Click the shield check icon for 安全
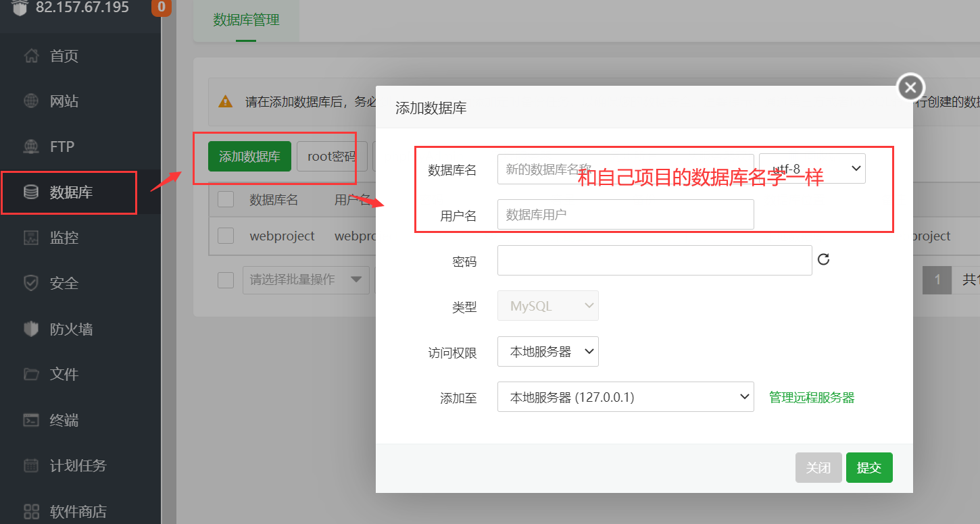This screenshot has width=980, height=524. (31, 283)
